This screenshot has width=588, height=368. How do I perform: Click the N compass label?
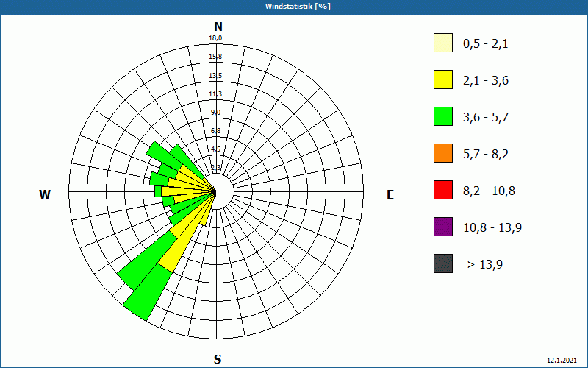pos(218,26)
